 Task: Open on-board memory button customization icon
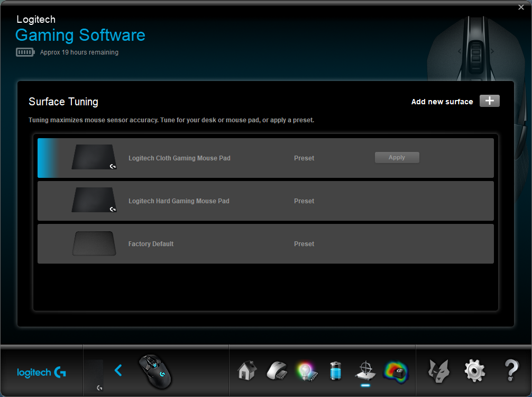[x=277, y=371]
